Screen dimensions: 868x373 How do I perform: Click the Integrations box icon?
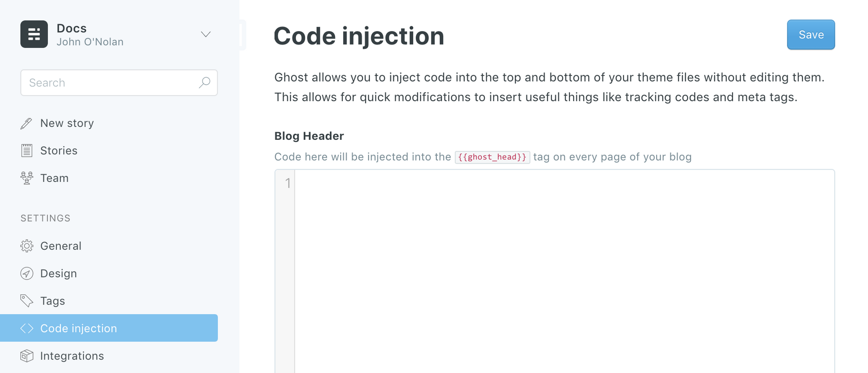click(x=26, y=356)
